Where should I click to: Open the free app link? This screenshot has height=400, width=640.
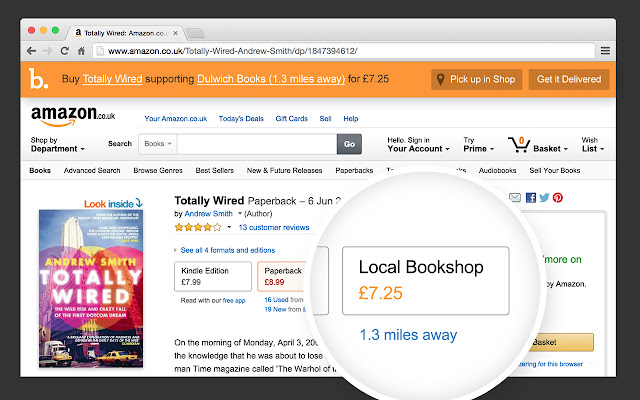pos(234,301)
